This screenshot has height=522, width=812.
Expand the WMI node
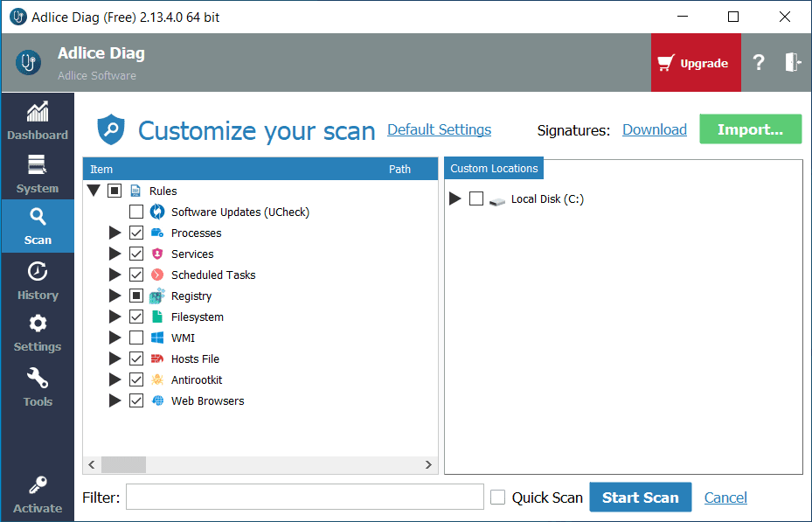click(x=115, y=338)
